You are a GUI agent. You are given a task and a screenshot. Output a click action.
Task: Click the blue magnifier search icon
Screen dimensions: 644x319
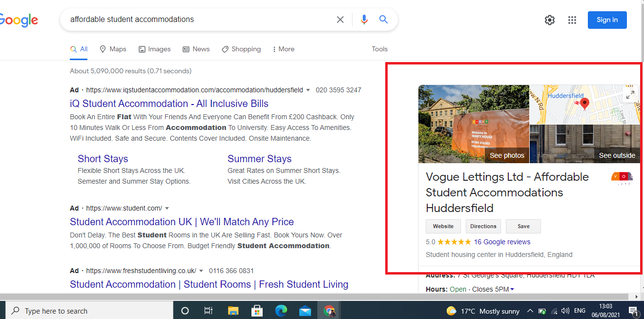[383, 20]
